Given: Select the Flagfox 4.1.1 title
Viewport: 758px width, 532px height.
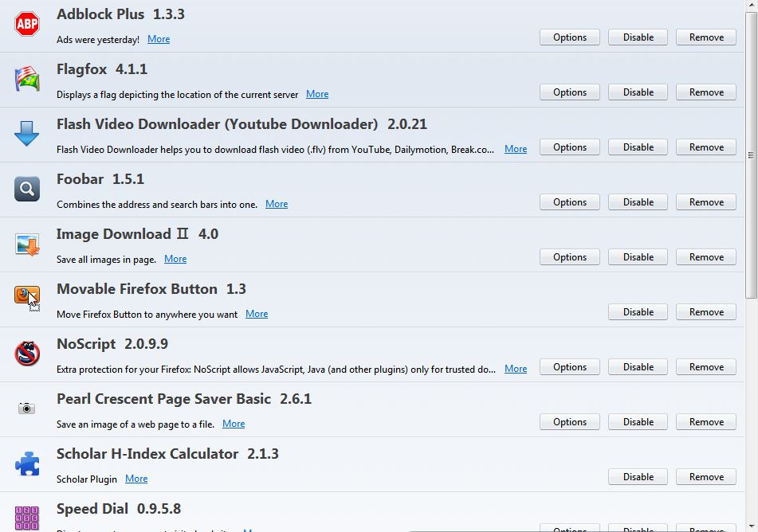Looking at the screenshot, I should [x=102, y=69].
